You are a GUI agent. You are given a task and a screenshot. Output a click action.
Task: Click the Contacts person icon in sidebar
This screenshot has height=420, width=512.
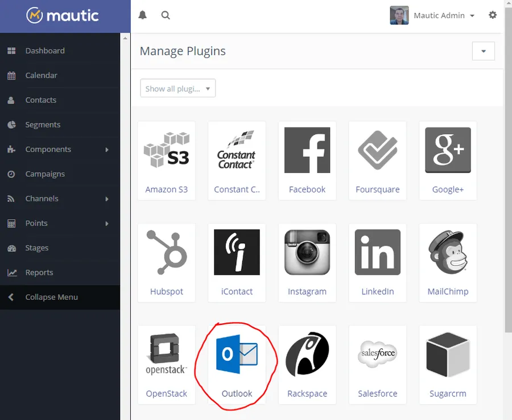(x=11, y=100)
